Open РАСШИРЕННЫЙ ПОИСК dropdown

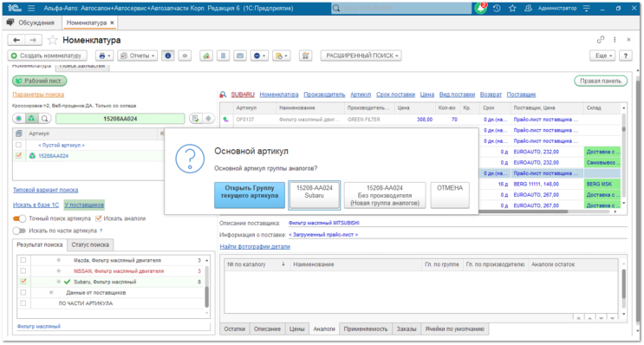click(x=361, y=55)
